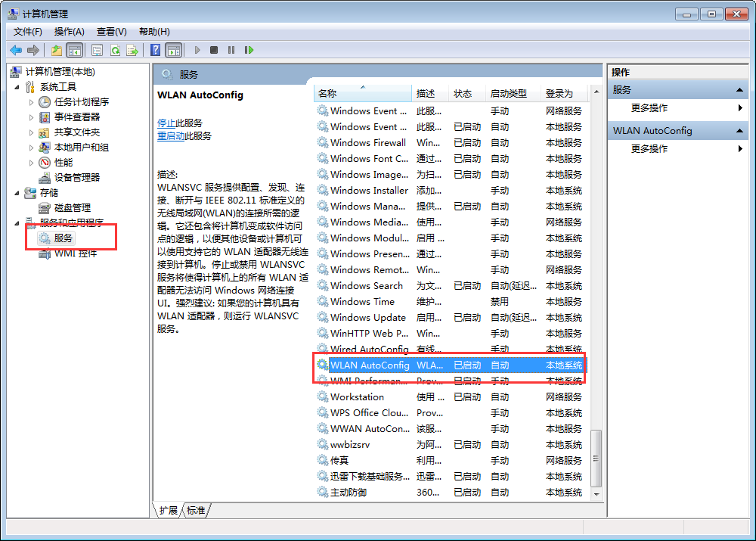Expand 事件查看器 tree node
This screenshot has height=541, width=756.
(31, 117)
